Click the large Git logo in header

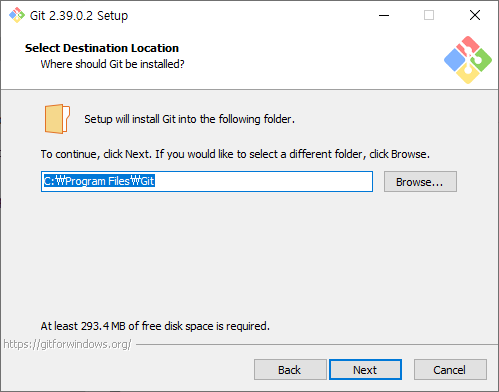468,60
